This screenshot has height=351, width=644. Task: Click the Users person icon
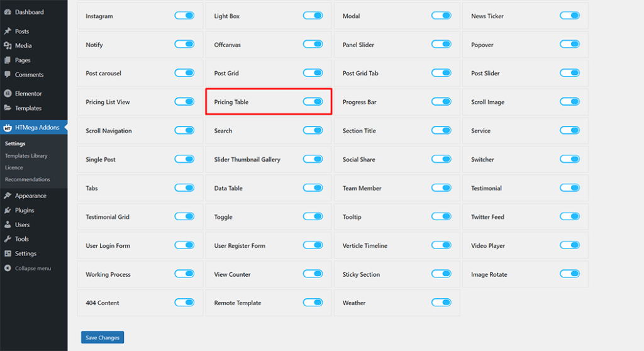point(8,225)
